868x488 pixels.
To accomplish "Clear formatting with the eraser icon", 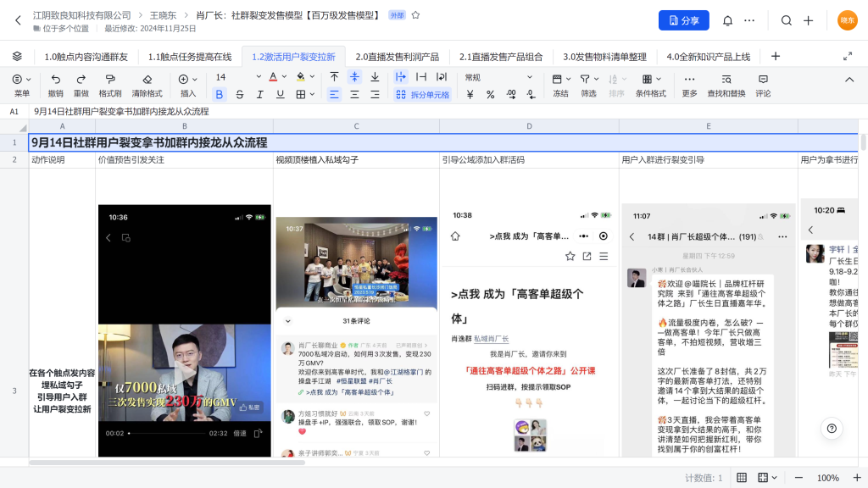I will pyautogui.click(x=147, y=86).
